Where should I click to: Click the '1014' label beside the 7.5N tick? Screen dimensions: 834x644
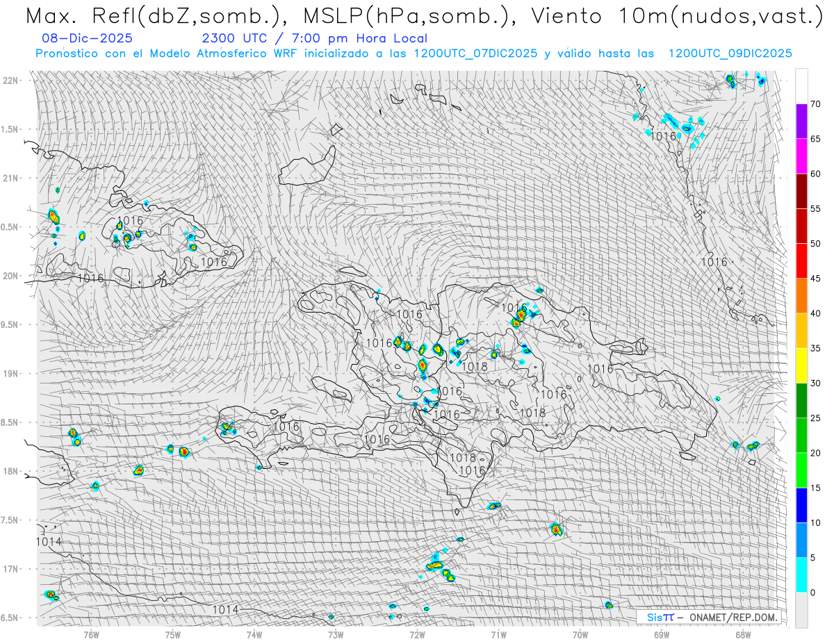pos(49,542)
